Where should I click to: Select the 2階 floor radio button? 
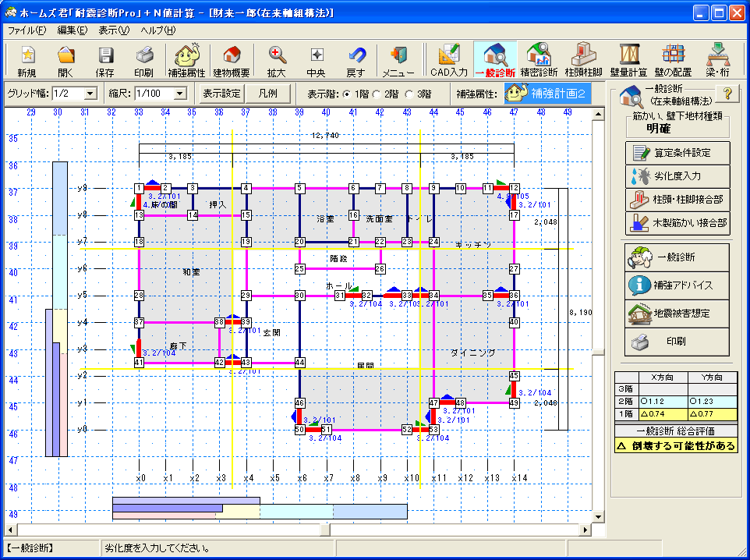click(377, 94)
